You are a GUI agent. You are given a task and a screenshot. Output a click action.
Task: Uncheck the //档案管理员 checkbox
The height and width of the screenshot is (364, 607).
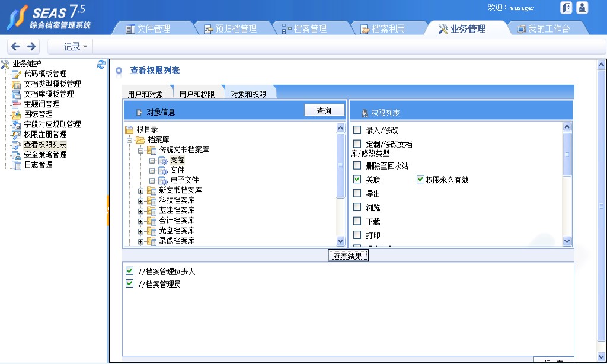point(130,283)
